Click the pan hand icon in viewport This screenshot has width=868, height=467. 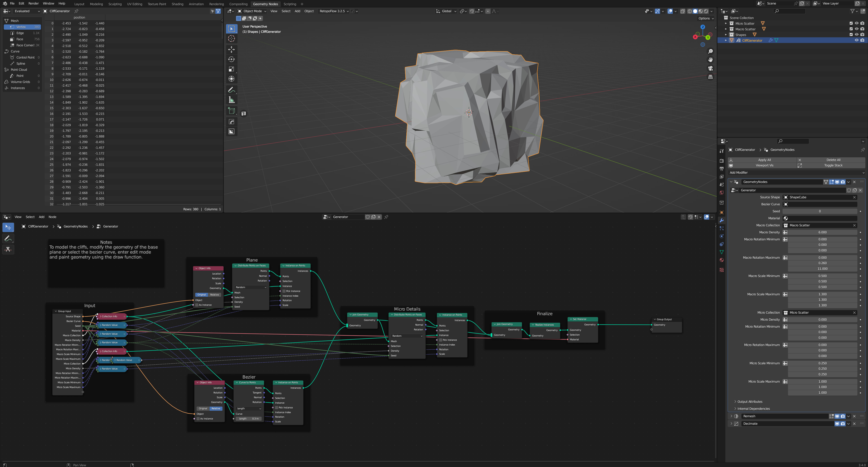pos(710,60)
